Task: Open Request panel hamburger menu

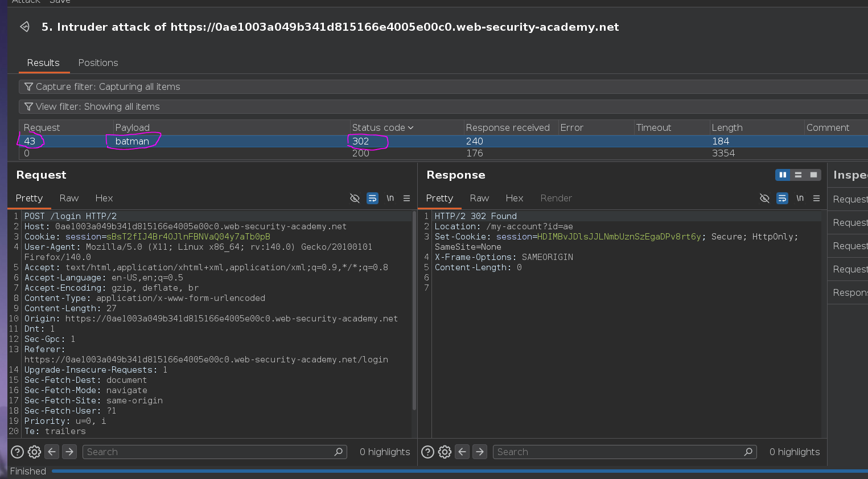Action: tap(406, 198)
